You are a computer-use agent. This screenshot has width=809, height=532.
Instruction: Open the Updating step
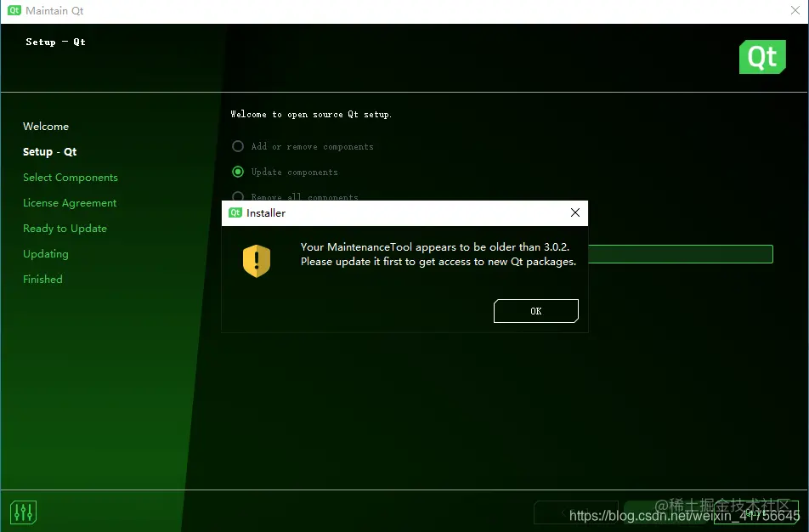tap(45, 254)
